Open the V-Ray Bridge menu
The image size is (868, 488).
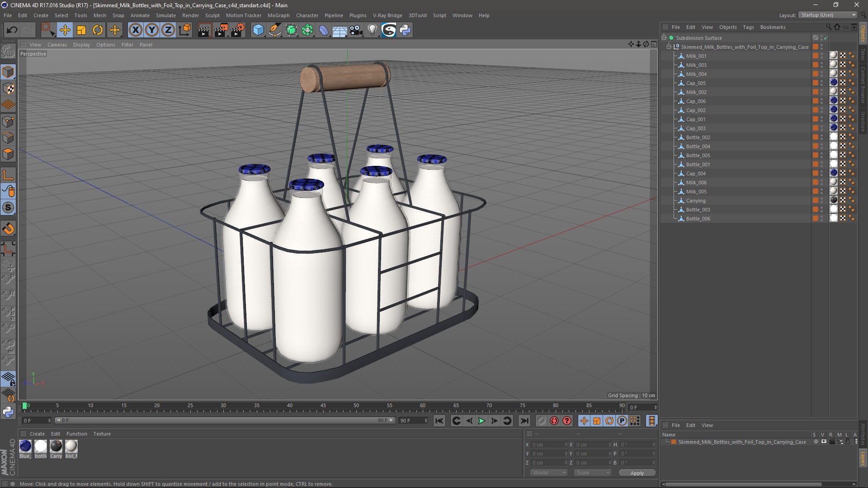click(x=387, y=15)
